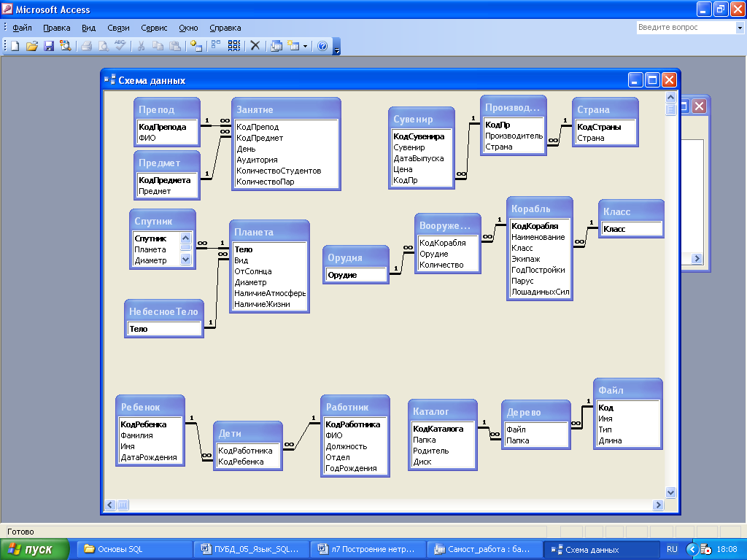Open the Сервис menu
This screenshot has height=560, width=747.
coord(154,28)
